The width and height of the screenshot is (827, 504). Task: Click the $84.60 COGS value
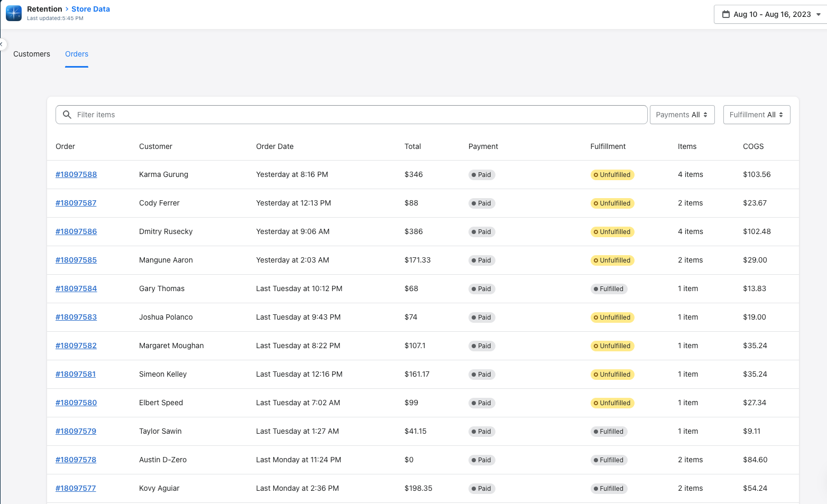point(755,460)
